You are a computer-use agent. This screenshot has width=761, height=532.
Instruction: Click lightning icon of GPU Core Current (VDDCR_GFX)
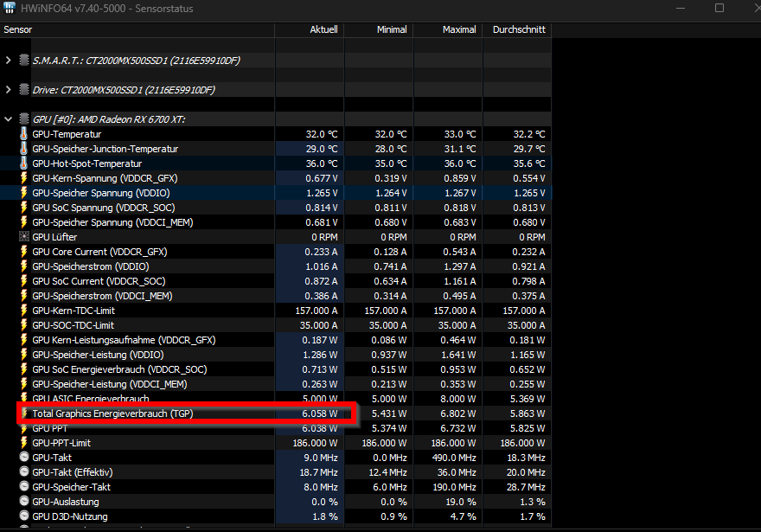(24, 252)
